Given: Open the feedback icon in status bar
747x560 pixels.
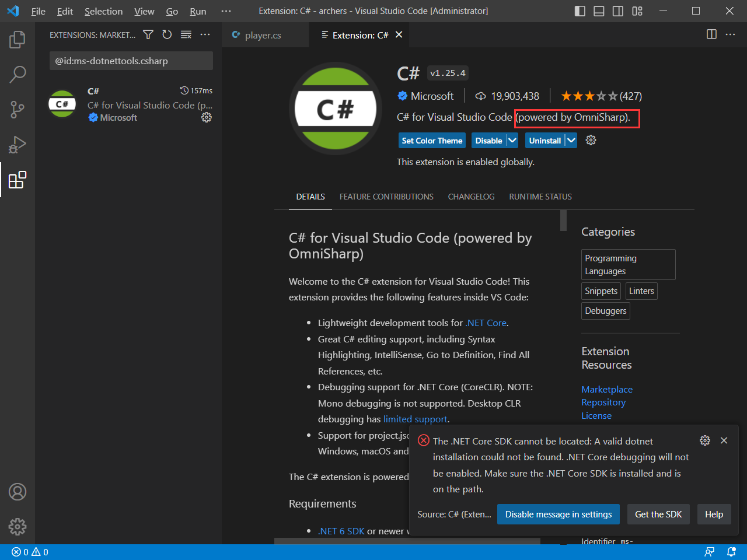Looking at the screenshot, I should pos(710,552).
